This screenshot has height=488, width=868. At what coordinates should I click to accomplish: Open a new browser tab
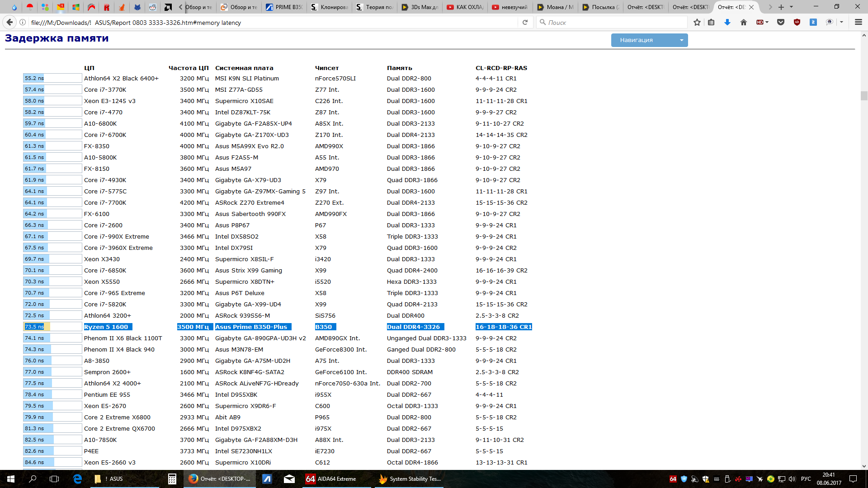[781, 7]
